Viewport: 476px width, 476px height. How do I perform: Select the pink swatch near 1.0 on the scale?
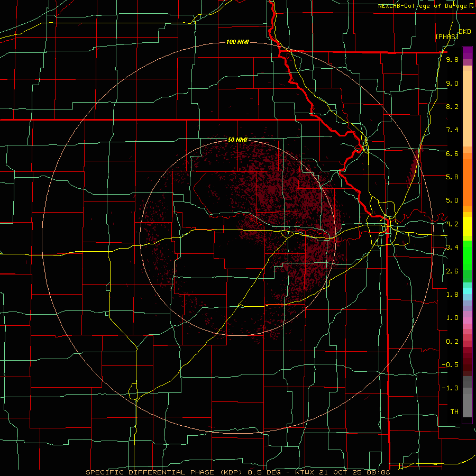click(x=467, y=321)
